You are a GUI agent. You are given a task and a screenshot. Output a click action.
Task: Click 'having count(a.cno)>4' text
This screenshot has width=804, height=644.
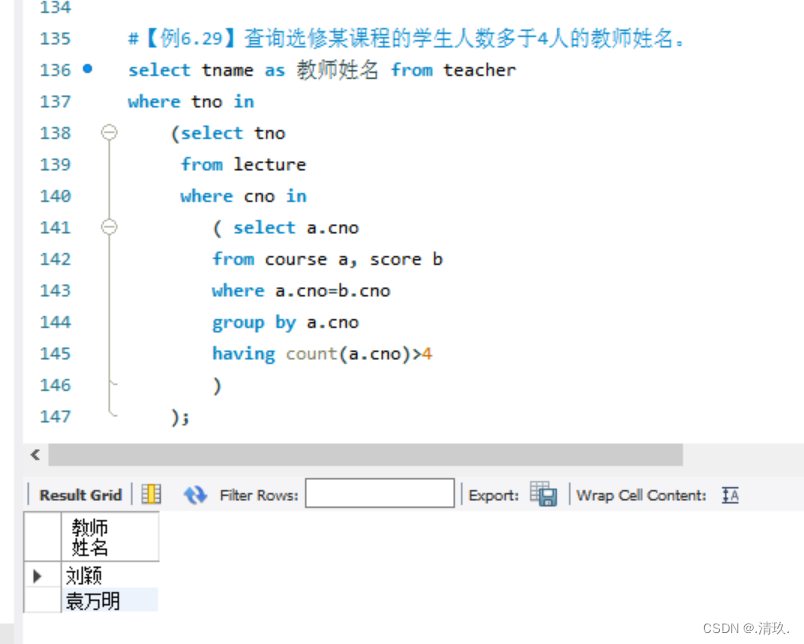322,354
